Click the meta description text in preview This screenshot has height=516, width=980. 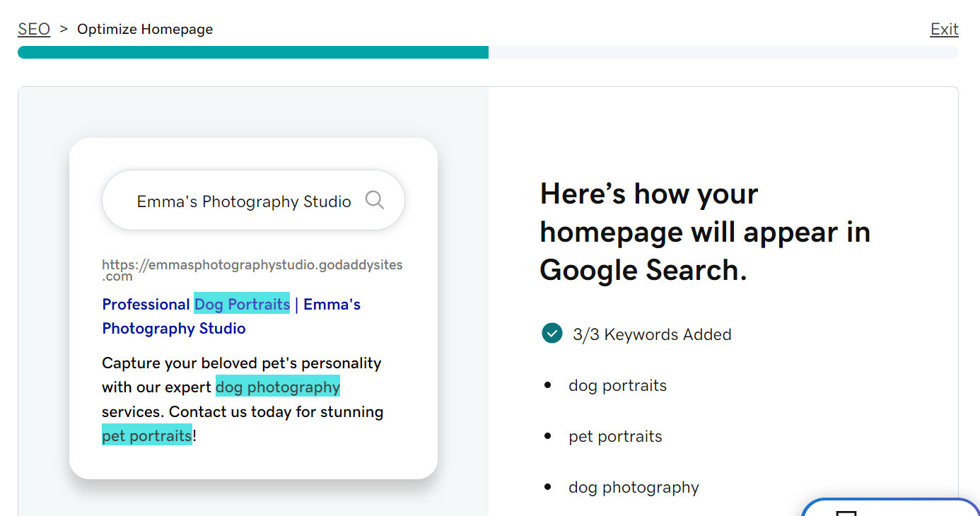[243, 399]
